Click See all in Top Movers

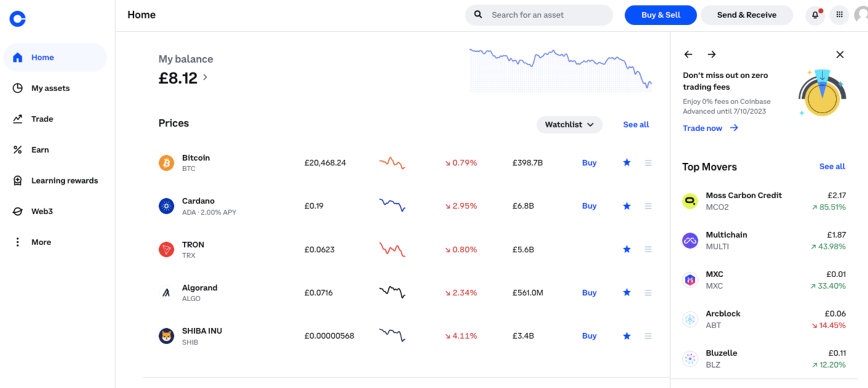(832, 166)
